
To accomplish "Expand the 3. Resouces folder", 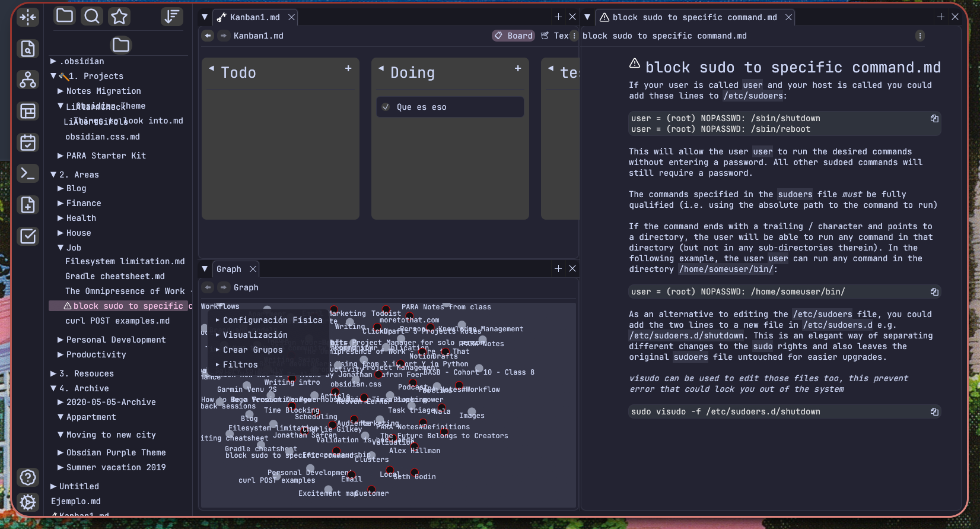I will [x=53, y=373].
